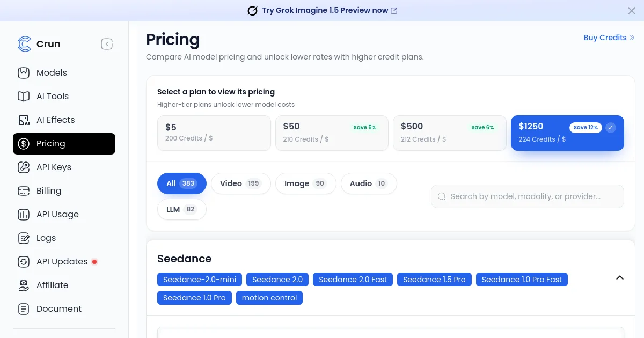This screenshot has height=338, width=644.
Task: Select the $5 plan card
Action: click(x=214, y=133)
